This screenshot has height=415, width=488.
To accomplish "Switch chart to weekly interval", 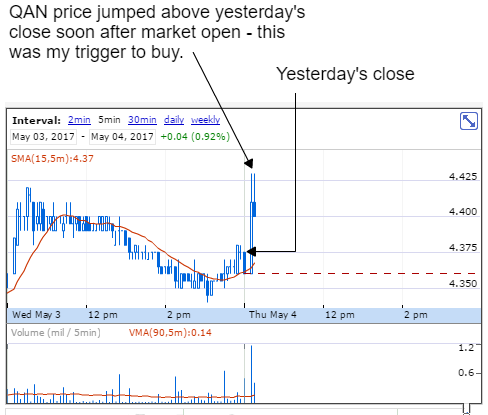I will [205, 120].
